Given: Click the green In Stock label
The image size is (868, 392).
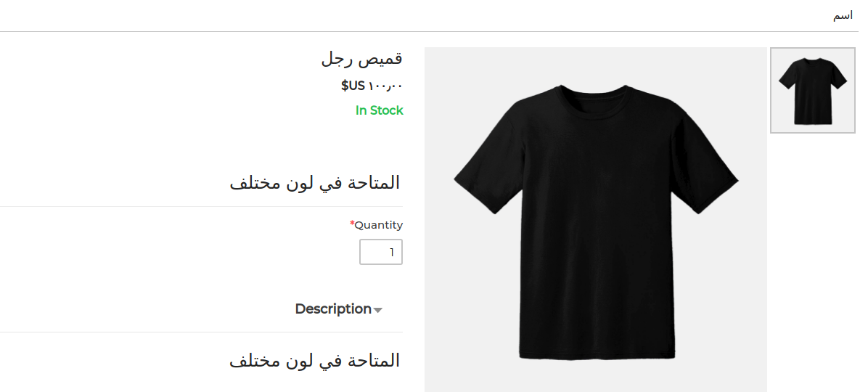Looking at the screenshot, I should pos(379,111).
